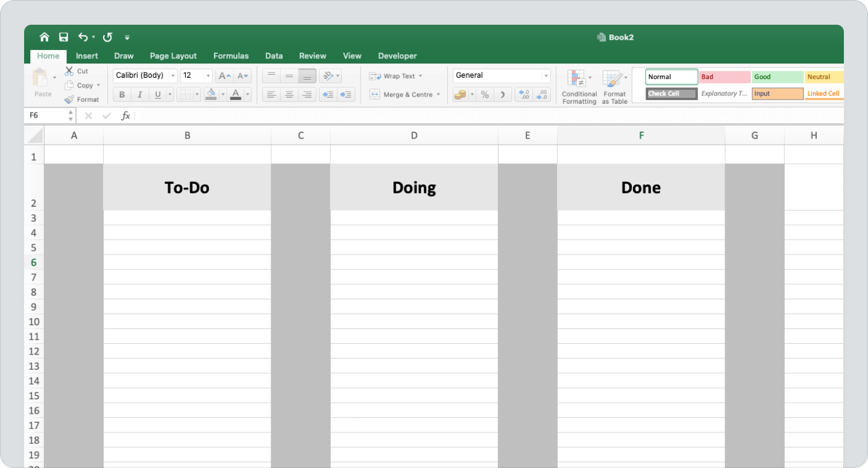Toggle bold formatting in the ribbon
868x468 pixels.
[122, 95]
